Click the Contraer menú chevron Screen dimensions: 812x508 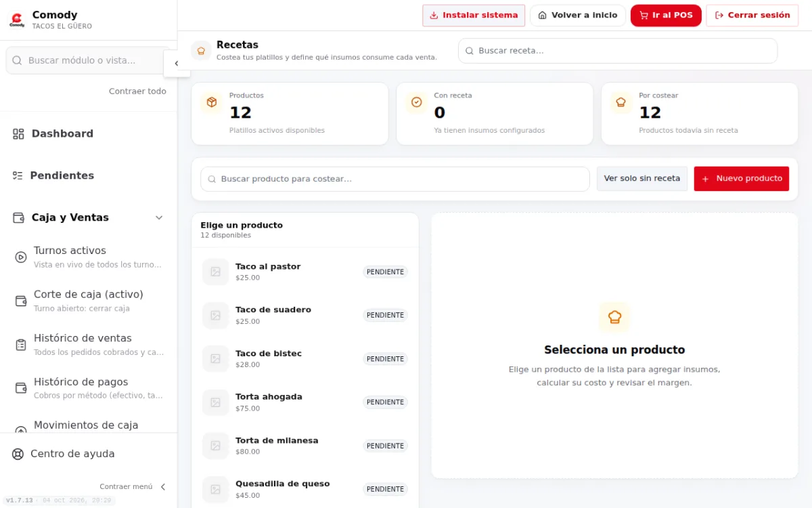pyautogui.click(x=162, y=487)
